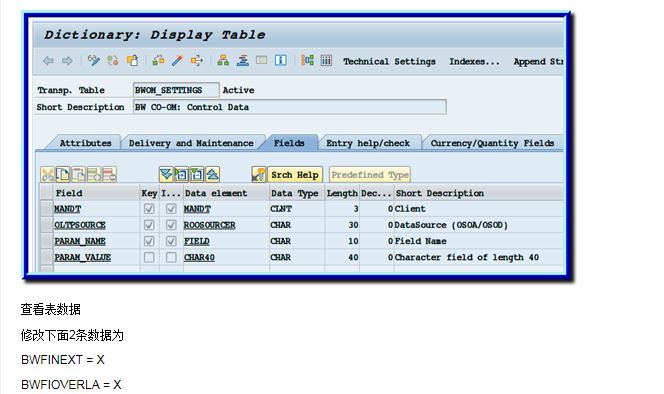The height and width of the screenshot is (394, 664).
Task: Click the Collapse include icon
Action: pyautogui.click(x=197, y=174)
